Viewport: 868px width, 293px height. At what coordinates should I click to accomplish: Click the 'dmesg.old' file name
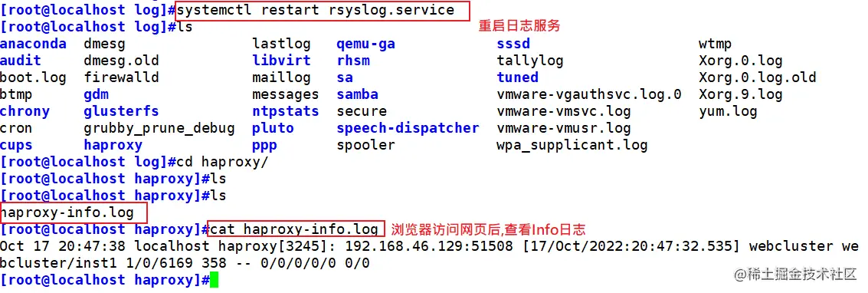tap(121, 61)
